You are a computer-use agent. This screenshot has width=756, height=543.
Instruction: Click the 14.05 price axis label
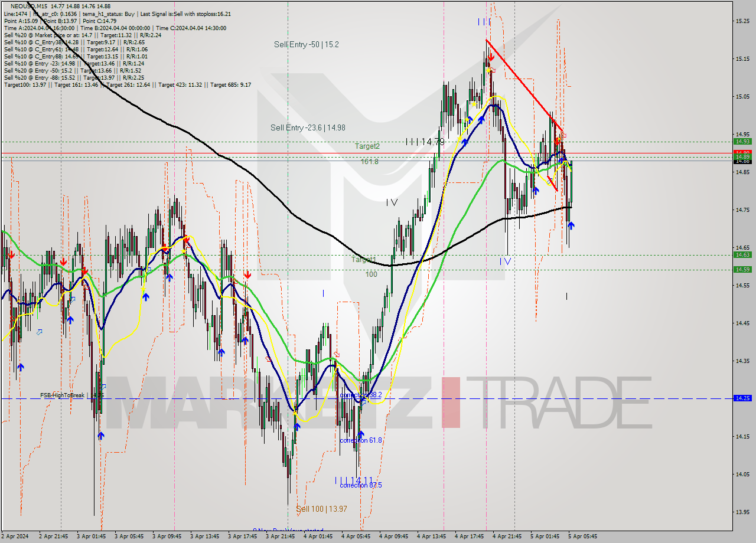pos(743,474)
